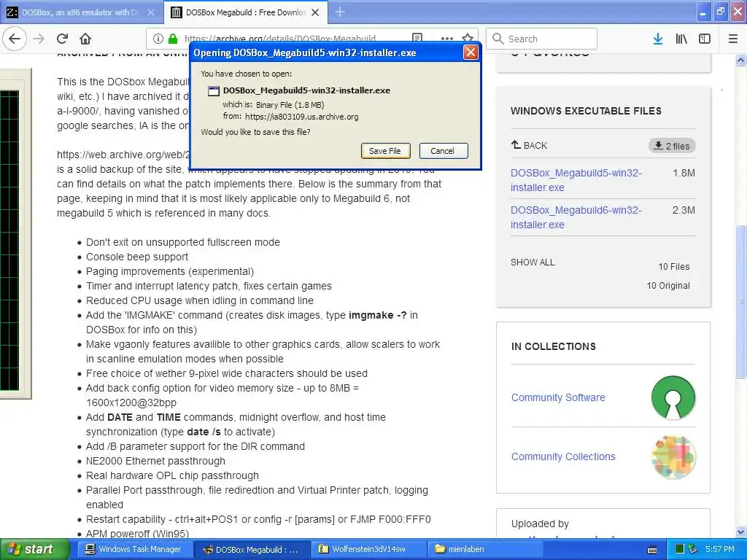Go BACK in Windows Executable Files list
Image resolution: width=747 pixels, height=560 pixels.
[x=530, y=145]
